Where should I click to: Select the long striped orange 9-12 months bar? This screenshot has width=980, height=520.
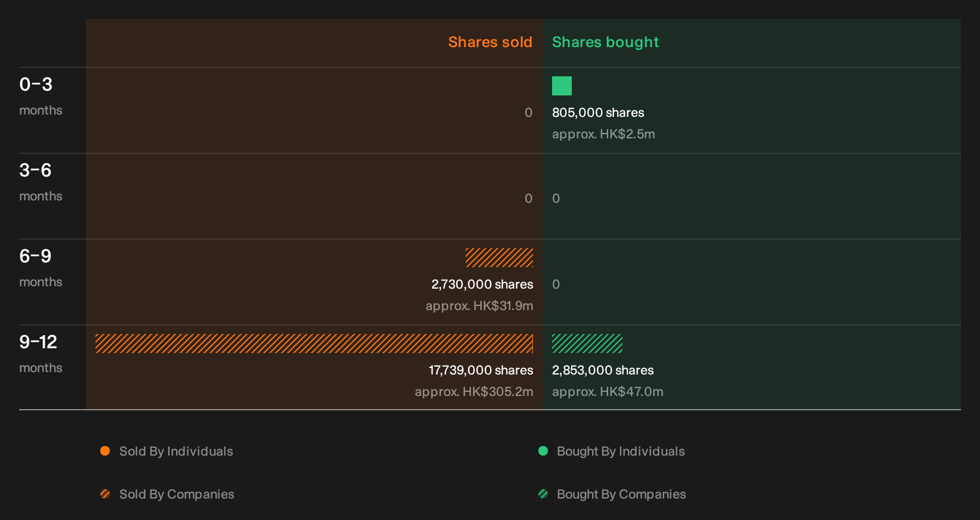coord(315,343)
